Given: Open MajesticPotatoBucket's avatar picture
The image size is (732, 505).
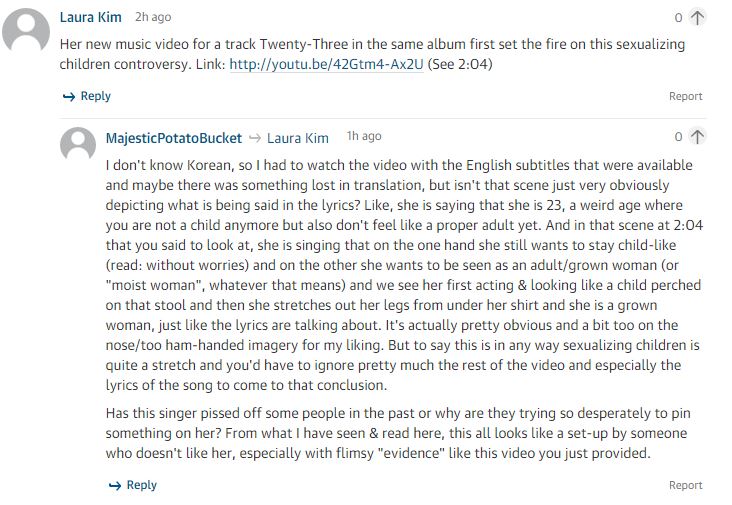Looking at the screenshot, I should pyautogui.click(x=79, y=145).
